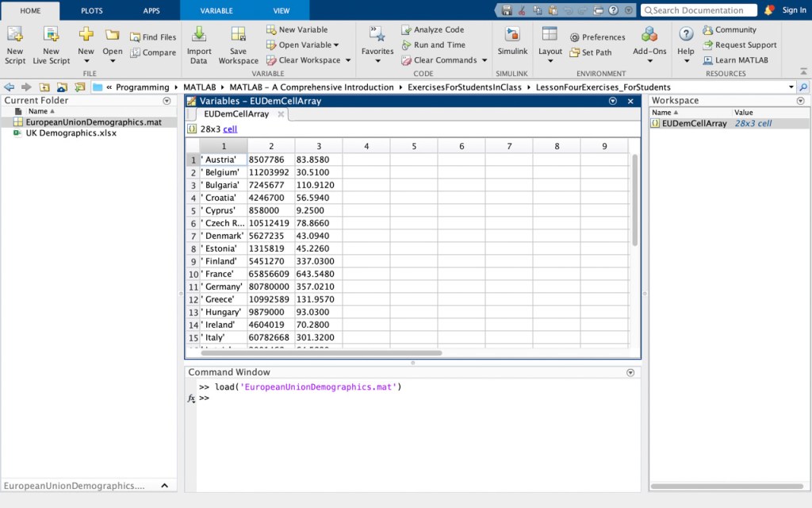The width and height of the screenshot is (812, 508).
Task: Open the address bar path dropdown
Action: point(791,87)
